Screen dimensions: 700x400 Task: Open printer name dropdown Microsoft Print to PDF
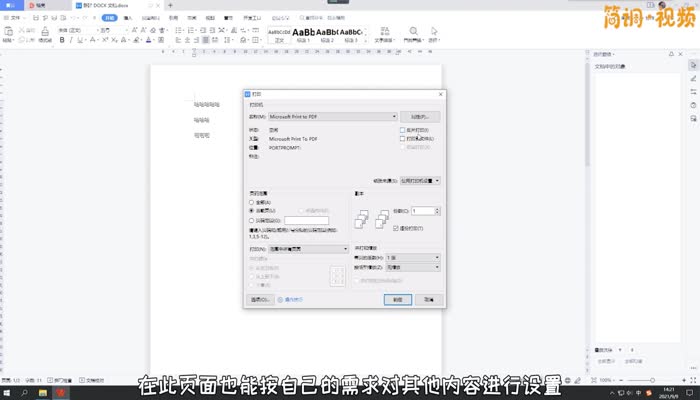333,117
